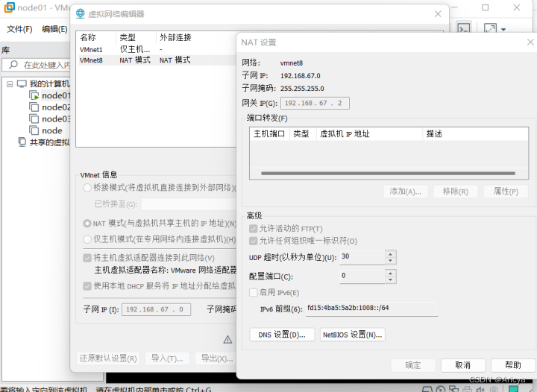Open the dropdown arrow beside full screen icon
The width and height of the screenshot is (537, 392).
(x=503, y=29)
